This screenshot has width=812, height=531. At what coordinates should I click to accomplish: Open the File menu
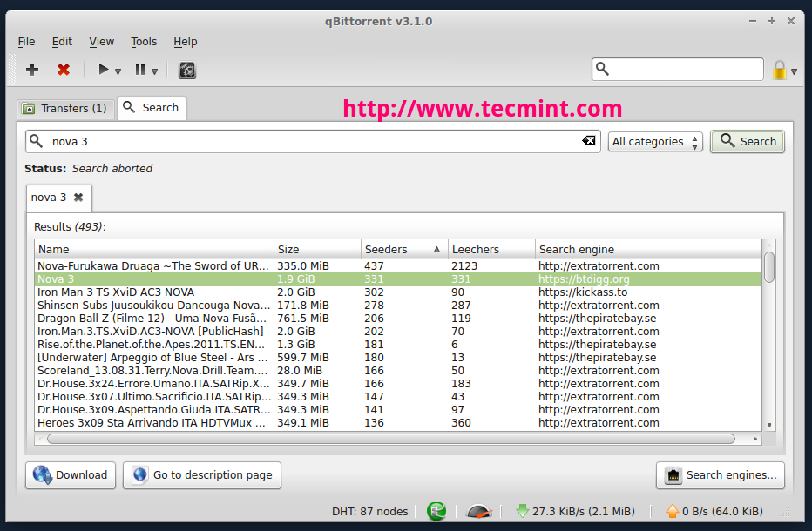pyautogui.click(x=26, y=42)
